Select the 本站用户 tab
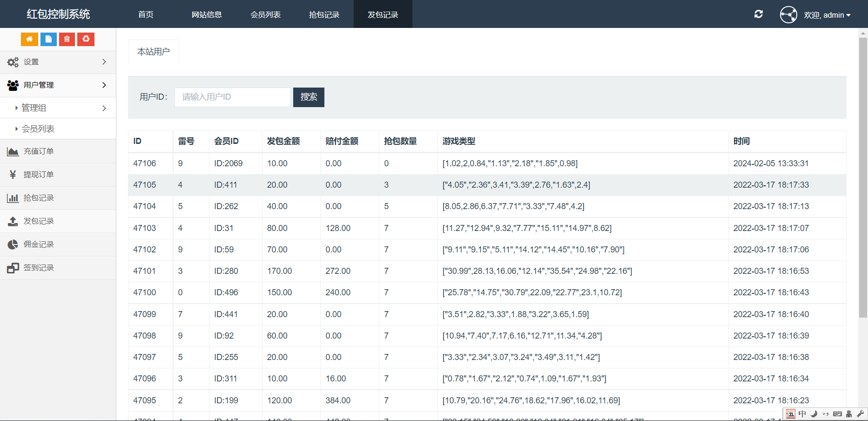 tap(154, 52)
